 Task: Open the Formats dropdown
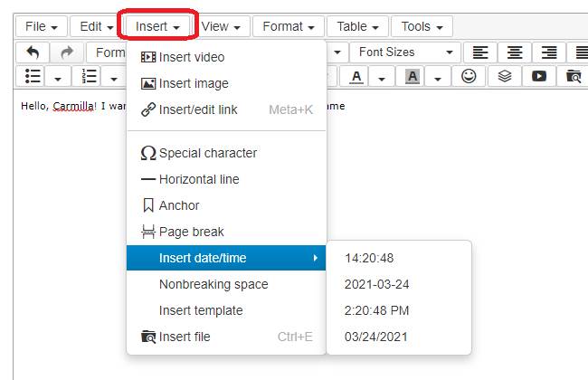coord(107,52)
